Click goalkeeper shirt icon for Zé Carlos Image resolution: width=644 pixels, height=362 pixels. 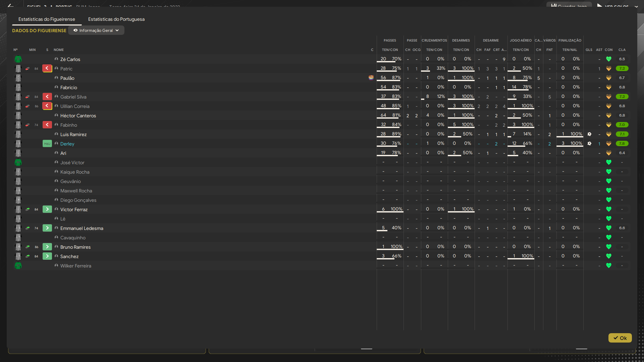(18, 59)
